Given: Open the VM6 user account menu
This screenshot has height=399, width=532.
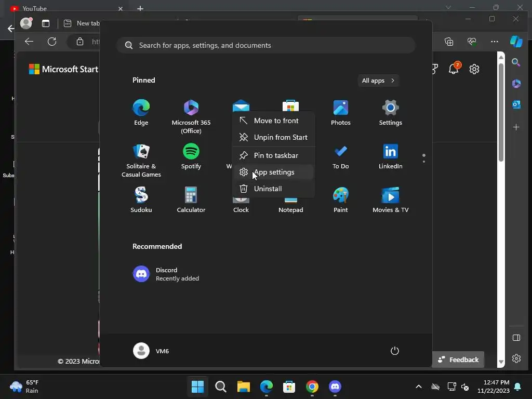Looking at the screenshot, I should 151,351.
